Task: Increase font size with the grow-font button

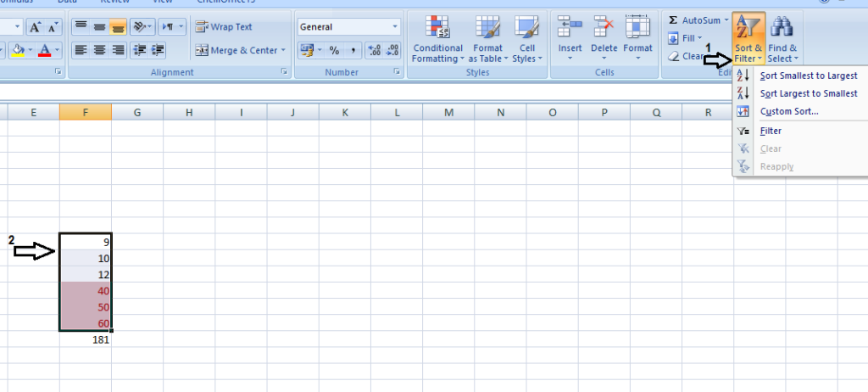Action: click(x=34, y=26)
